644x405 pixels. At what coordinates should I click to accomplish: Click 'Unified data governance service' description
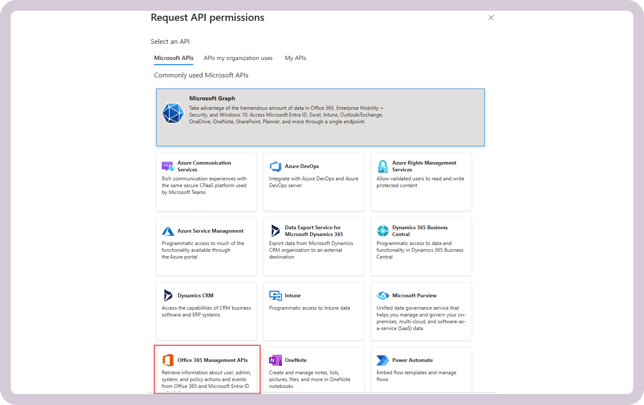(x=421, y=318)
